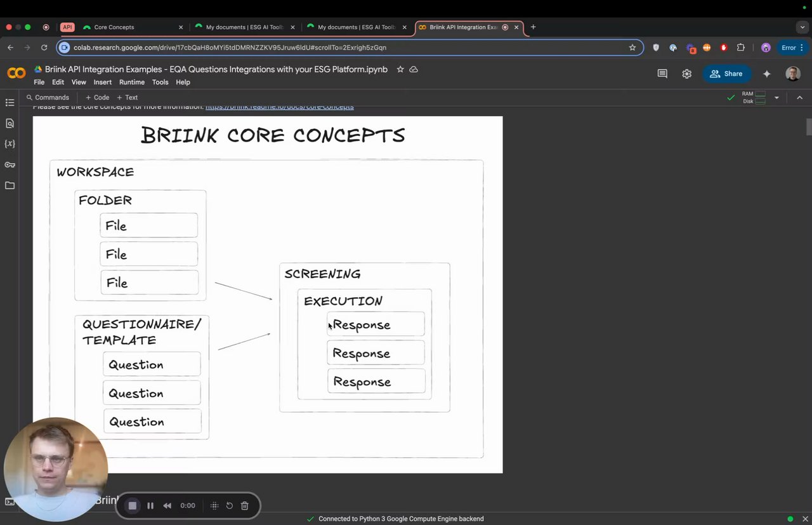Open a new browser tab
The height and width of the screenshot is (525, 812).
(x=533, y=27)
